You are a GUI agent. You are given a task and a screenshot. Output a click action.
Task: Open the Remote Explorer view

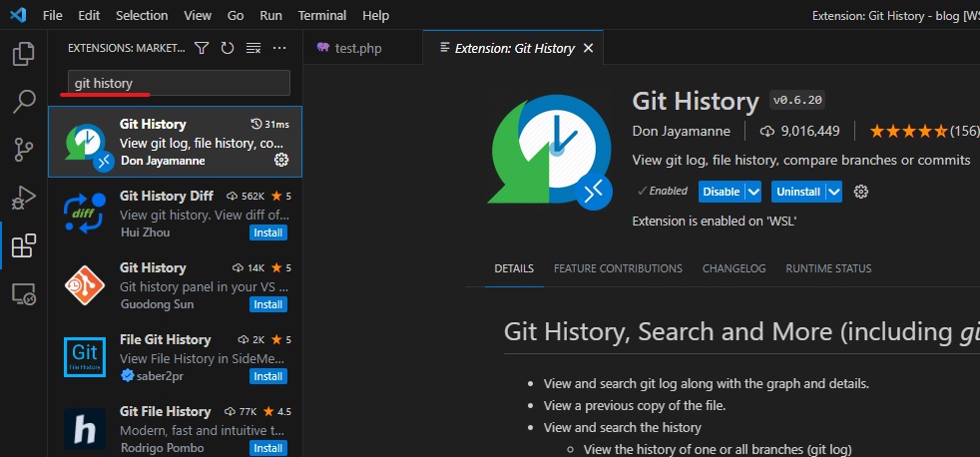coord(24,293)
